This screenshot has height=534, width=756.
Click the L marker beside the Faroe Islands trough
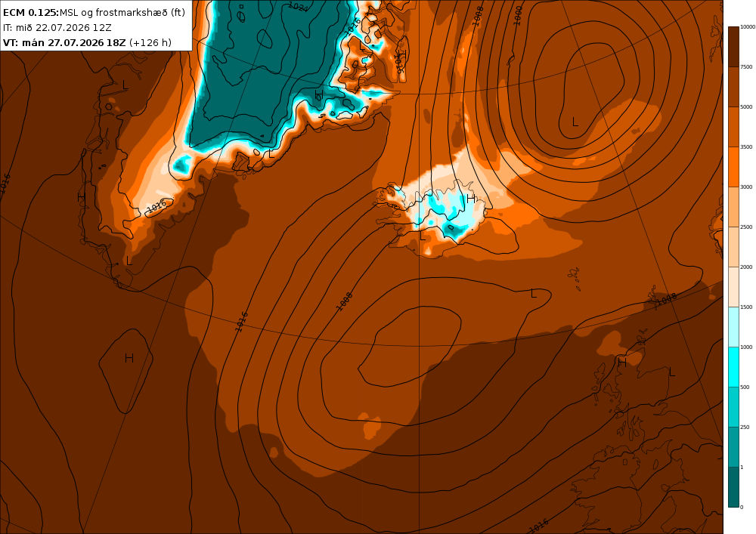pyautogui.click(x=533, y=293)
